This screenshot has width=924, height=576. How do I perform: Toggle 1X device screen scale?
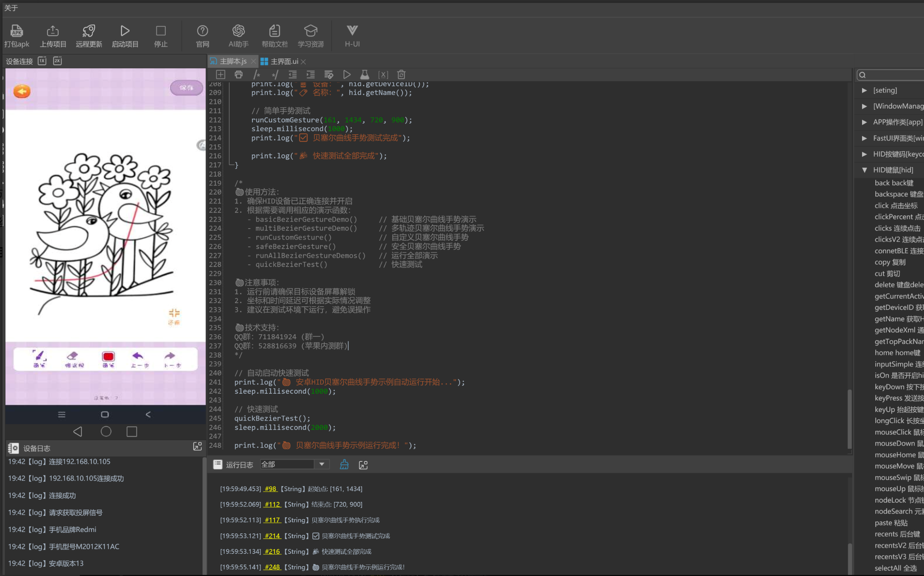[x=42, y=61]
